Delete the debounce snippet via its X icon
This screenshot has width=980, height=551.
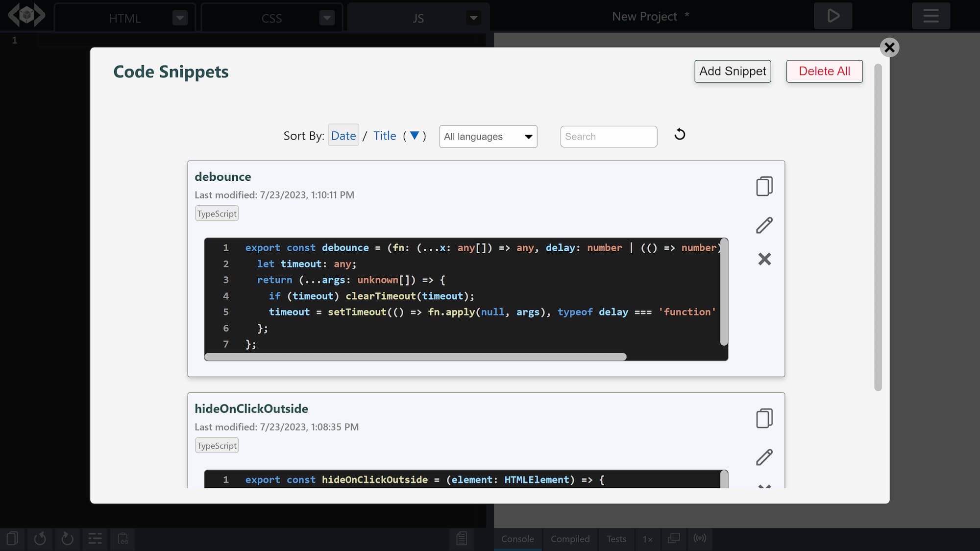764,259
